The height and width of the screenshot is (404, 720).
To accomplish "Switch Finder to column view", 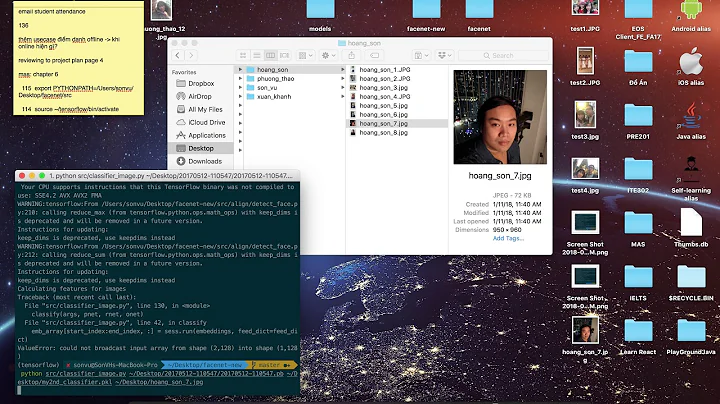I will [x=270, y=56].
